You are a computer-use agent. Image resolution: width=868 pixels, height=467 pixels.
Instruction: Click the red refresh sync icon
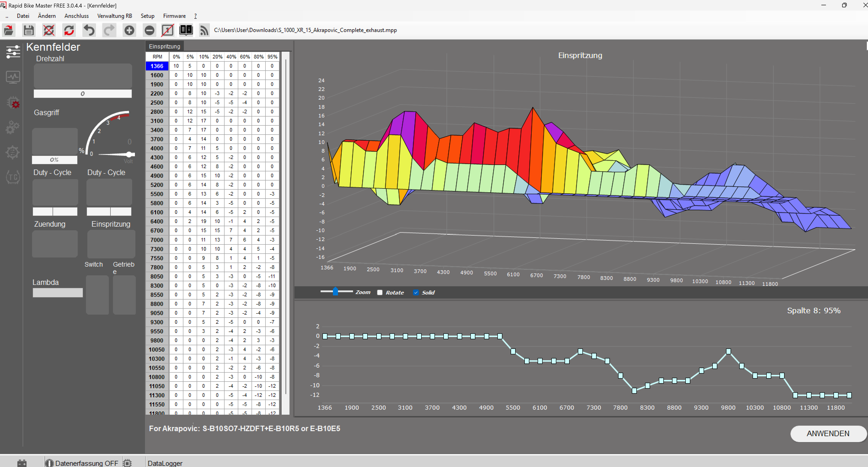click(69, 30)
